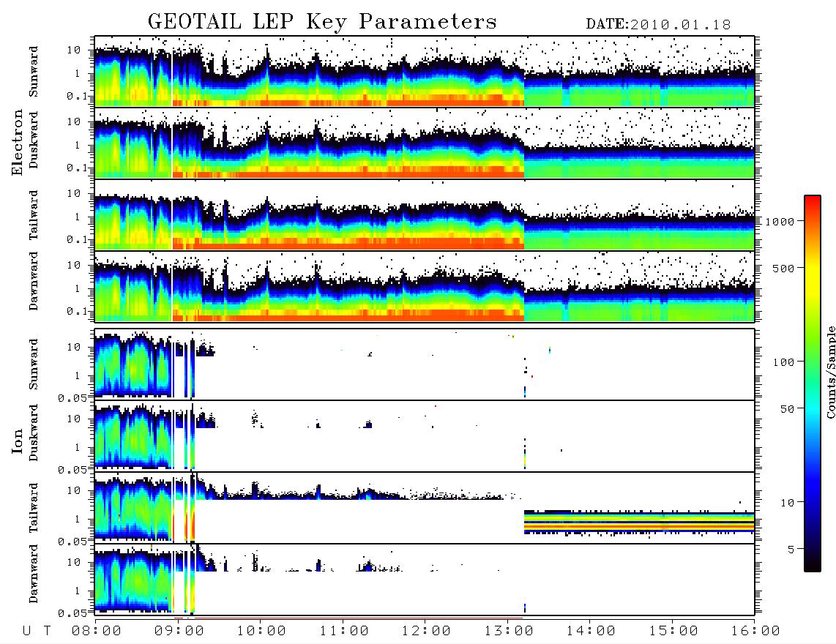Click the colorbar "500" tick label
Viewport: 836px width, 644px height.
(784, 268)
